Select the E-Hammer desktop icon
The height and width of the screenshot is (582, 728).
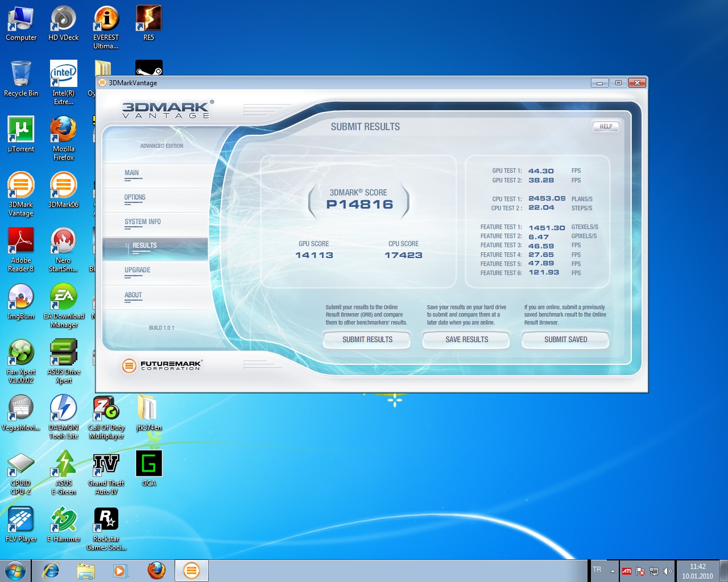point(63,525)
